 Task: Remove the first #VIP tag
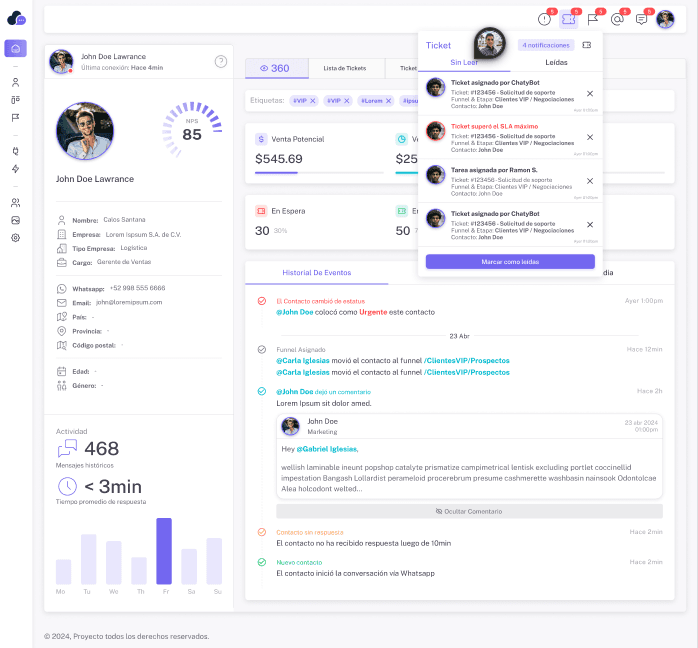(x=313, y=101)
